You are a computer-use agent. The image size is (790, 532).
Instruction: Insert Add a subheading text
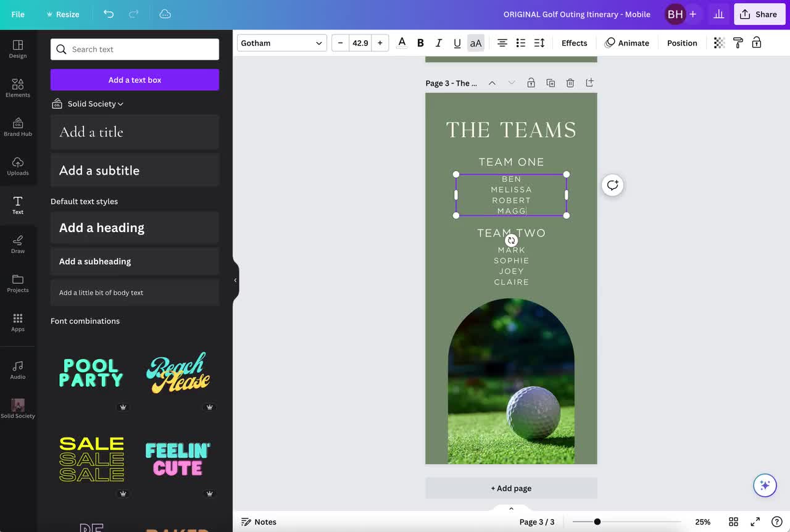(135, 262)
